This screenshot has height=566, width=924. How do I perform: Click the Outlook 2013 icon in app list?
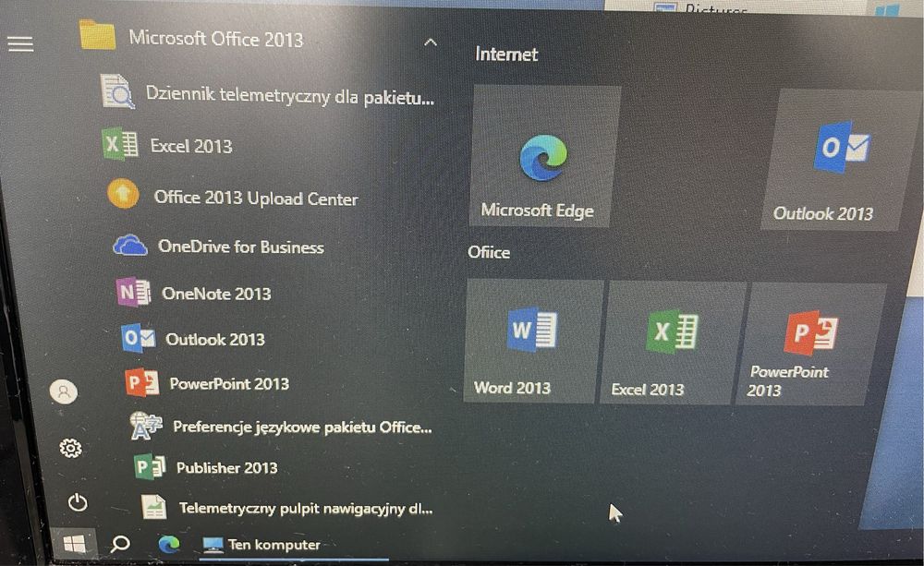pyautogui.click(x=138, y=338)
